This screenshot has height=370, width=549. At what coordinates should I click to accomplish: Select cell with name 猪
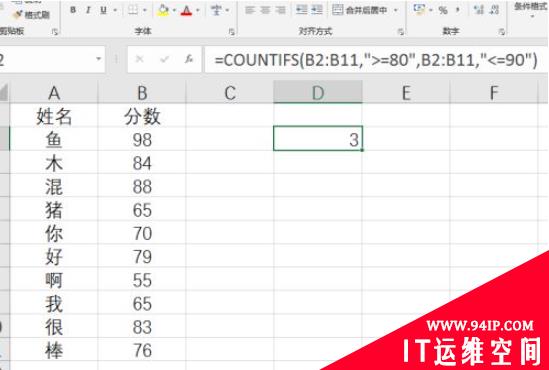point(54,209)
